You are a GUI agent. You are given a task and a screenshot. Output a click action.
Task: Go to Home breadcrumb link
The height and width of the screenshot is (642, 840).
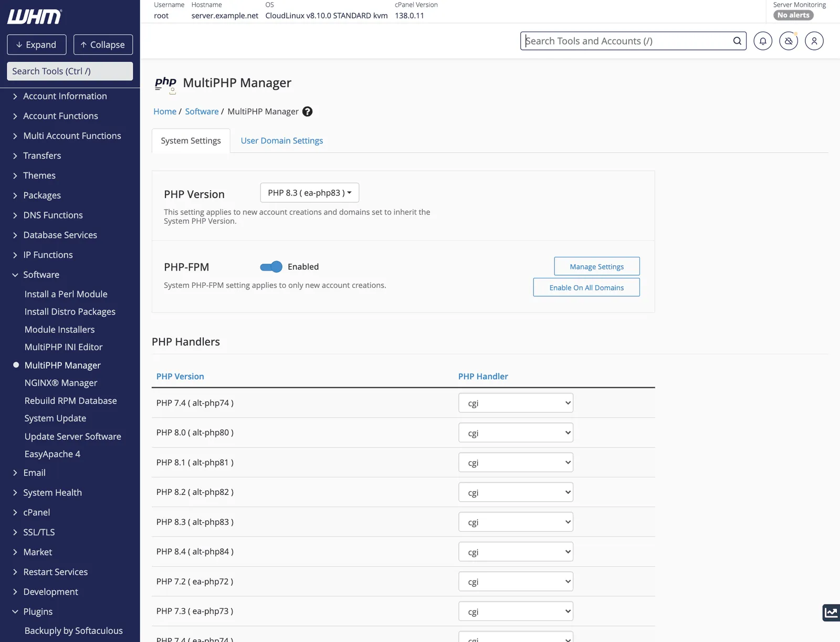pyautogui.click(x=165, y=111)
